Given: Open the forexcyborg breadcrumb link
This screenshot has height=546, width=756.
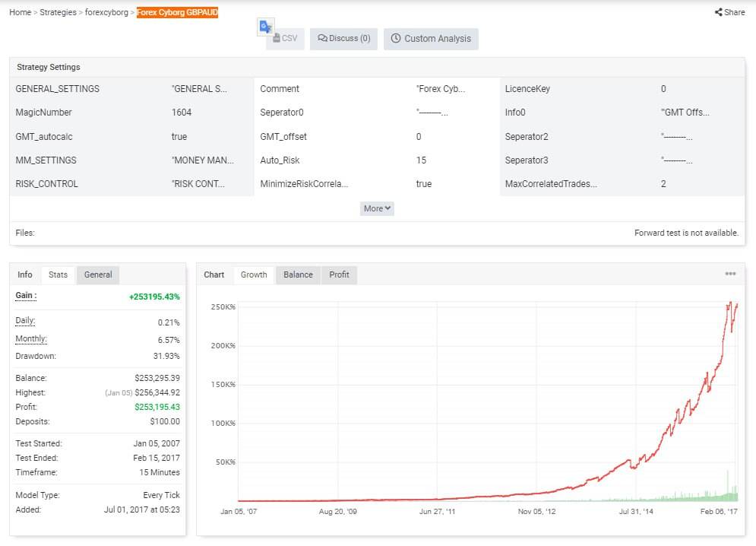Looking at the screenshot, I should tap(106, 13).
